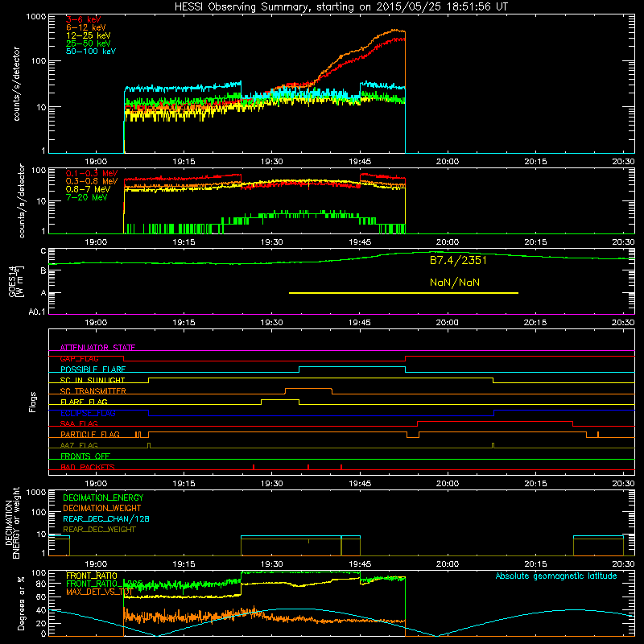This screenshot has height=644, width=644.
Task: Click the 19:45 tick under the top panel
Action: [360, 162]
